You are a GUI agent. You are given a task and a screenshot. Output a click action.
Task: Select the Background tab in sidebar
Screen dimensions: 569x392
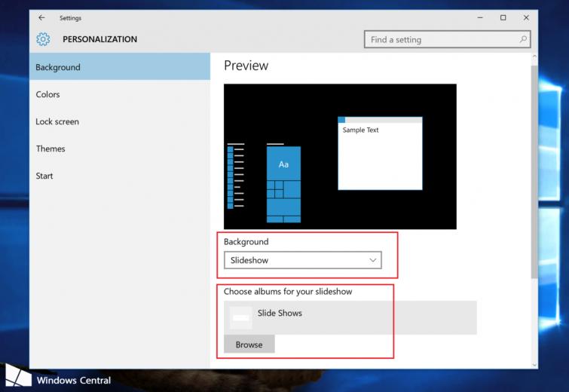tap(120, 66)
